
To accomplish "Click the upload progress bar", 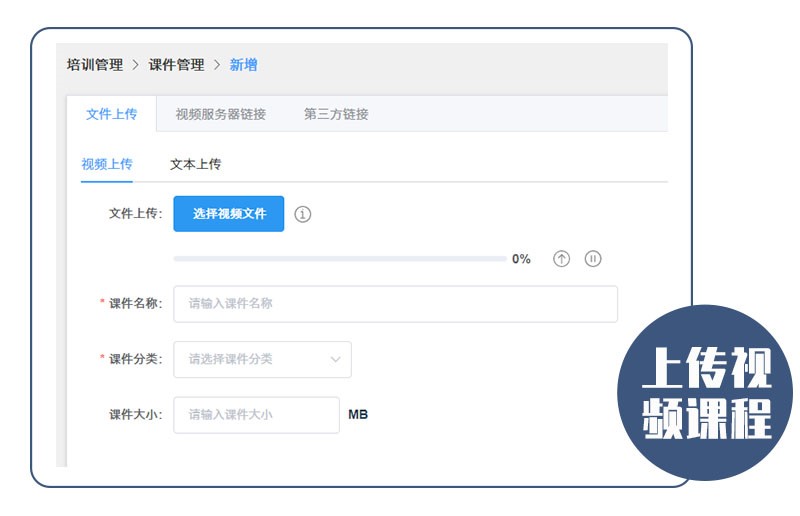I will click(x=340, y=259).
